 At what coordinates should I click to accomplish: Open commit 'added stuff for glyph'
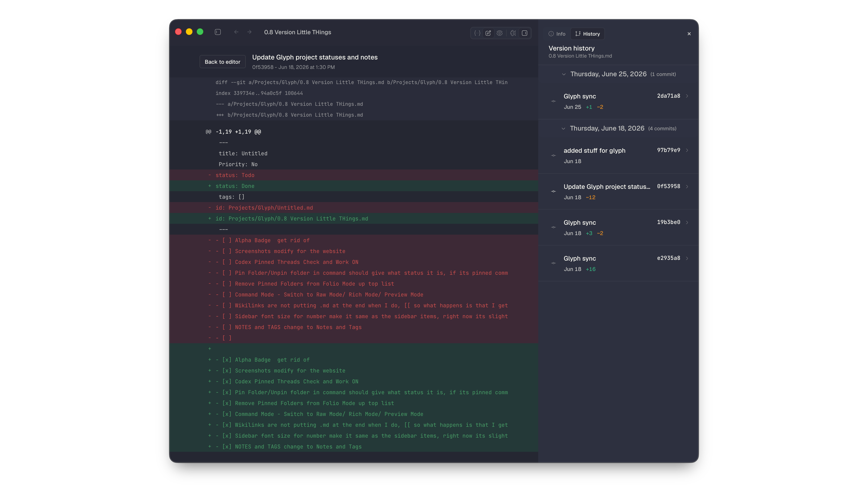619,156
